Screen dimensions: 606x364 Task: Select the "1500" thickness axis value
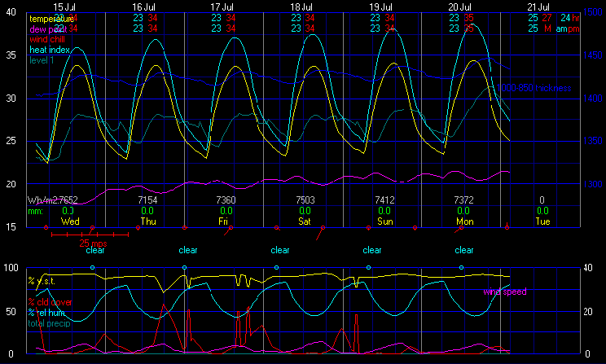(593, 12)
